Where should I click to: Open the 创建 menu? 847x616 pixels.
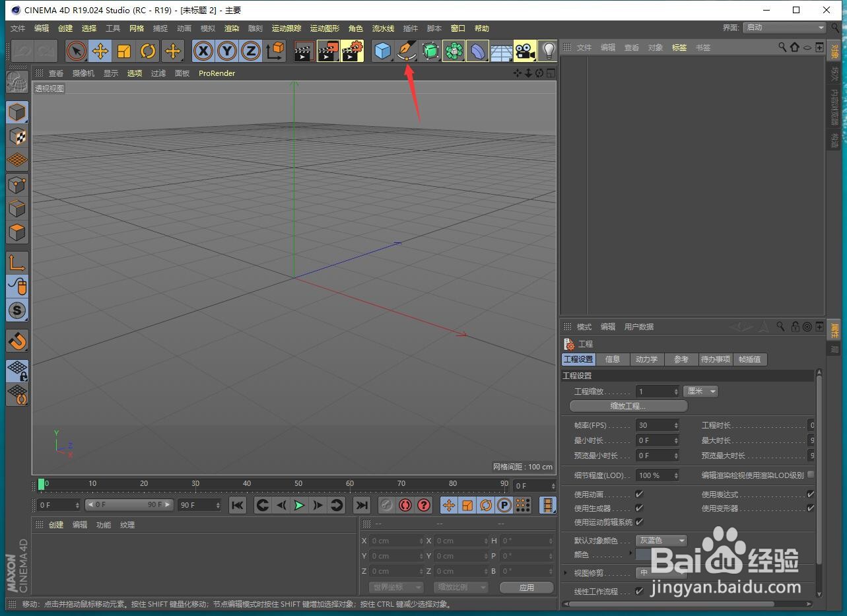[65, 28]
